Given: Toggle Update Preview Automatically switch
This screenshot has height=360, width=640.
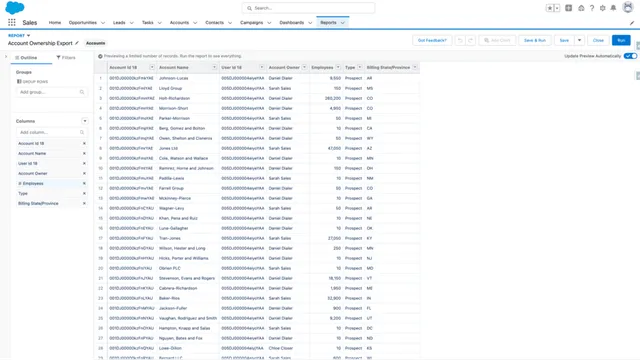Looking at the screenshot, I should click(630, 56).
